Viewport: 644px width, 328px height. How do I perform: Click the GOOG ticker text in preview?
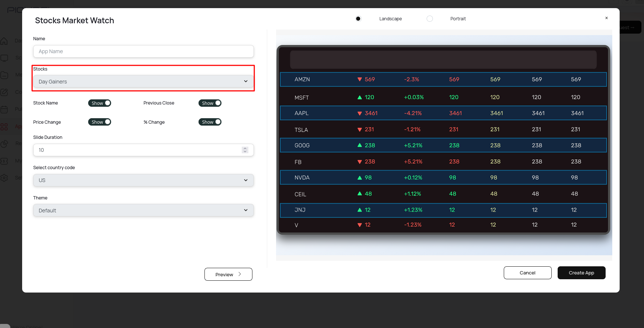pos(302,146)
